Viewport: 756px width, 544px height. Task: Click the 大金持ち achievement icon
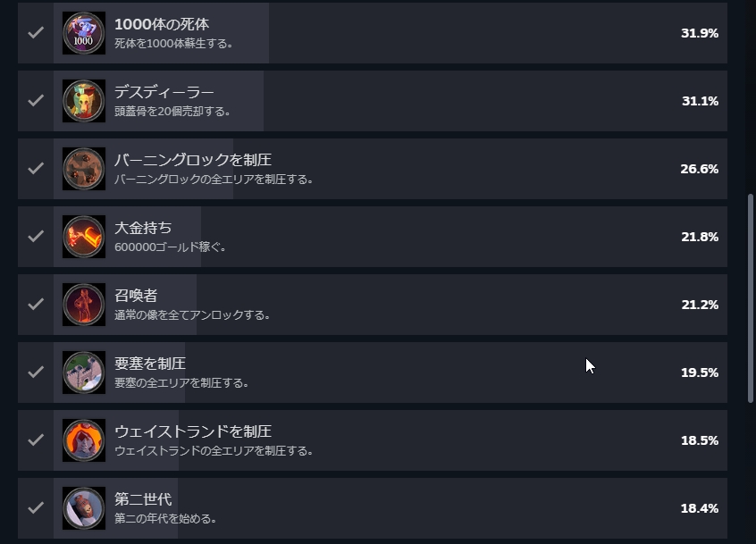(83, 237)
